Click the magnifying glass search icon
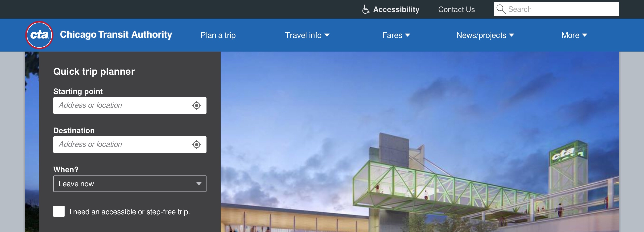The image size is (644, 232). (501, 9)
